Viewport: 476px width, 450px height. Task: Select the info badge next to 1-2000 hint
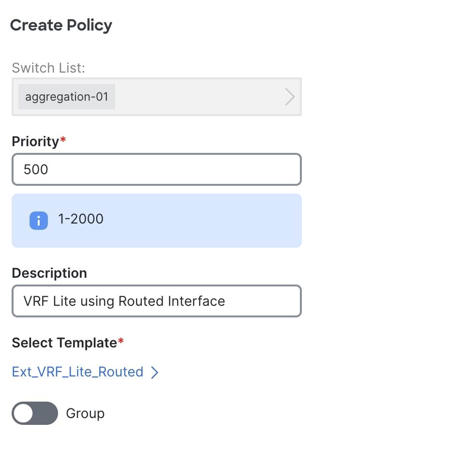click(38, 220)
